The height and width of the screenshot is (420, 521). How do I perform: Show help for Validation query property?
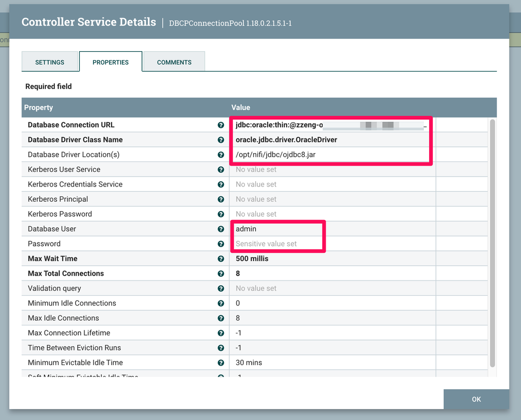coord(221,288)
